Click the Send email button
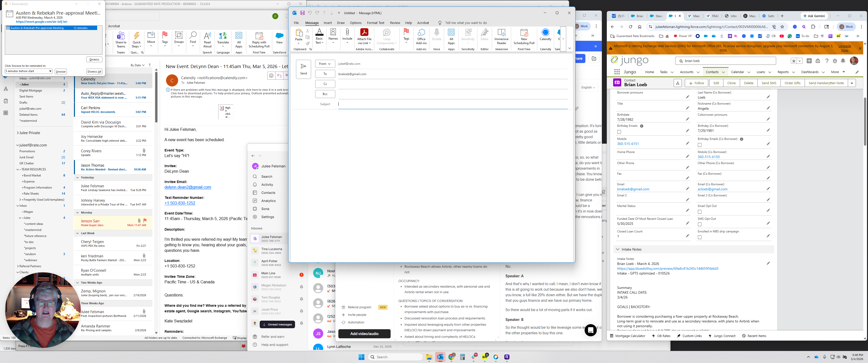Screen dimensions: 868x363 303,69
